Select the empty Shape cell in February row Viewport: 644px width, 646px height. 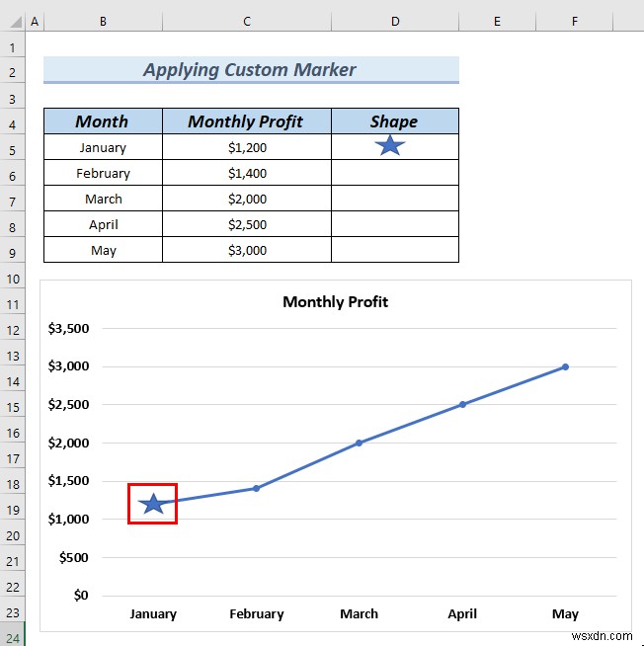point(395,173)
